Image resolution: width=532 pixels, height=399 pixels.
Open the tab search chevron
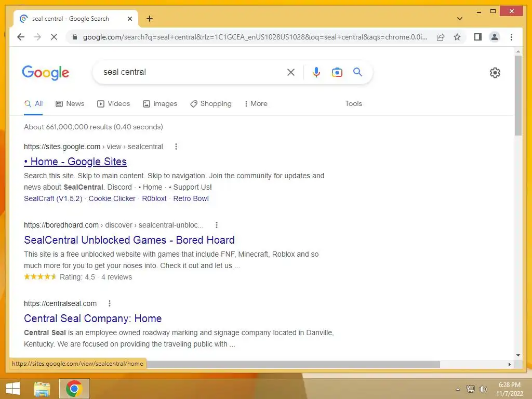click(x=459, y=19)
